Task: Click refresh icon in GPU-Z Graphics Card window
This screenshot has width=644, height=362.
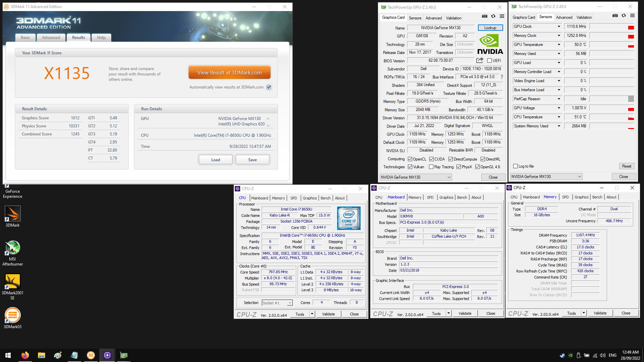Action: [x=493, y=16]
